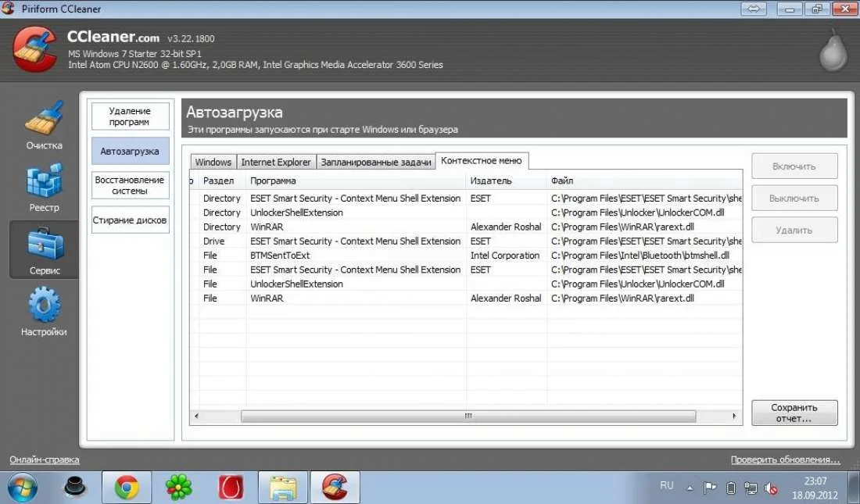Open Windows Explorer from taskbar
This screenshot has width=860, height=504.
pos(283,487)
